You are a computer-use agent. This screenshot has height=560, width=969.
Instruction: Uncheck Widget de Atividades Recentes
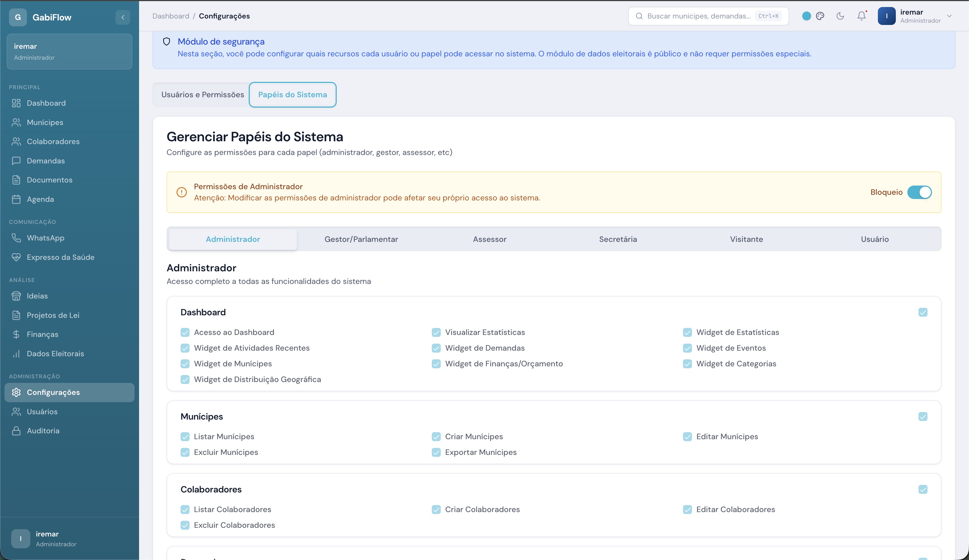[185, 348]
